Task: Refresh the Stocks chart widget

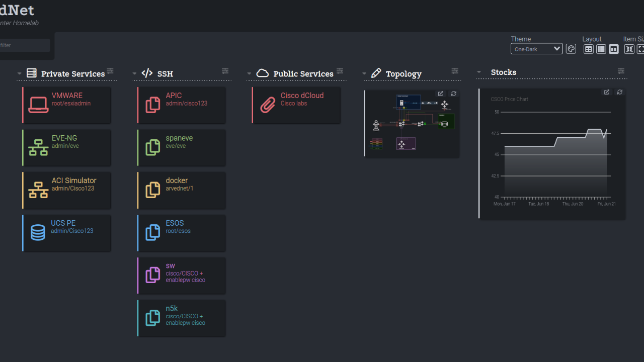Action: [x=620, y=92]
